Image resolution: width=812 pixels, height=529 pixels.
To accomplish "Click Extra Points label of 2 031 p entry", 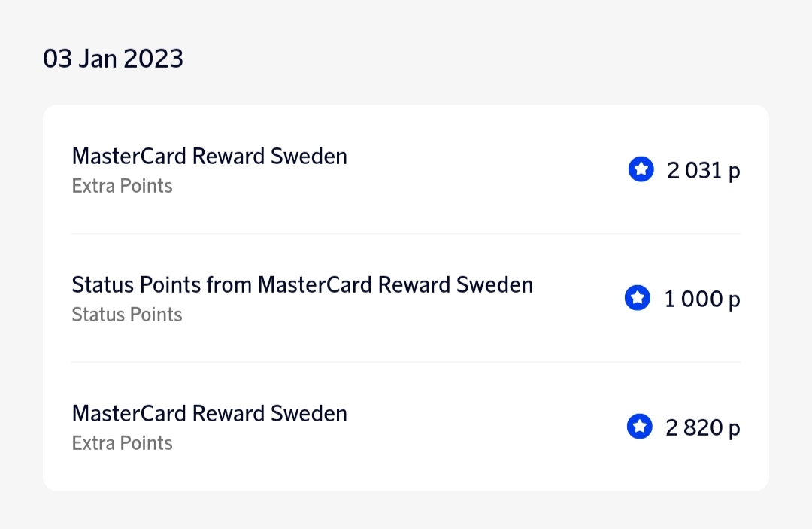I will tap(122, 186).
